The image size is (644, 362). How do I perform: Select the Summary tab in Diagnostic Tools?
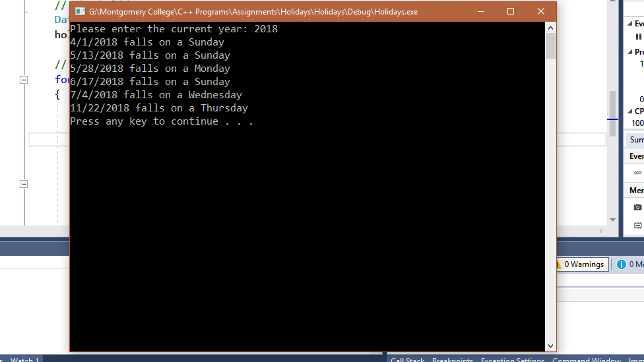pos(636,140)
